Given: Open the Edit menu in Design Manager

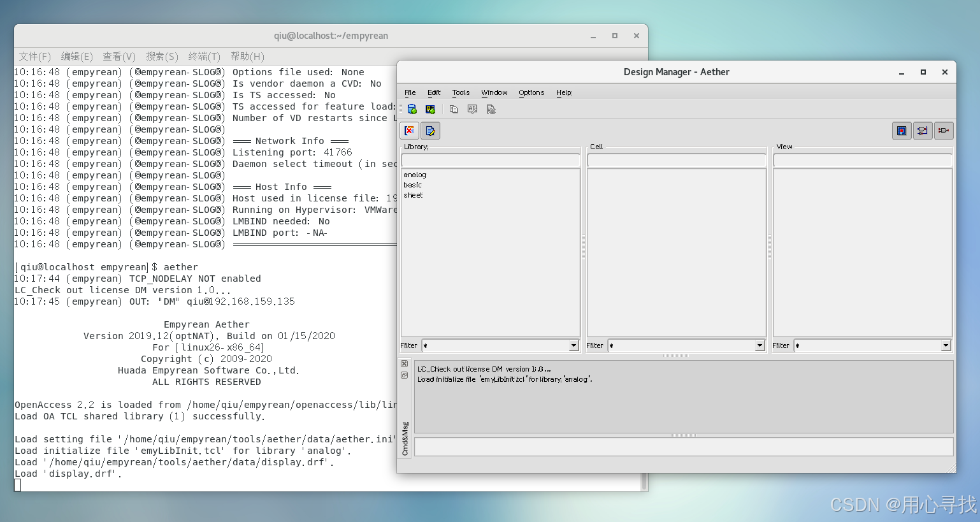Looking at the screenshot, I should click(x=434, y=92).
